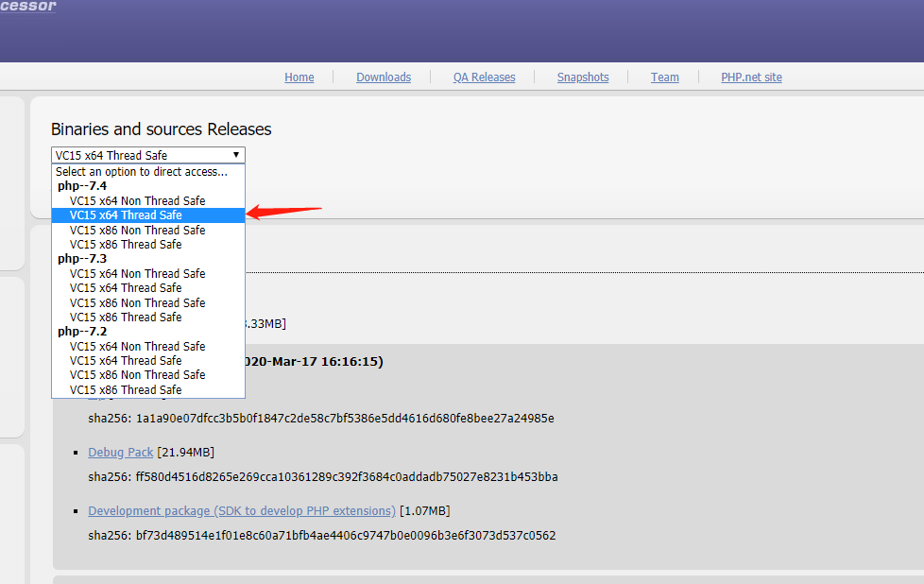Screen dimensions: 924x584
Task: Open the PHP.net site link
Action: tap(751, 77)
